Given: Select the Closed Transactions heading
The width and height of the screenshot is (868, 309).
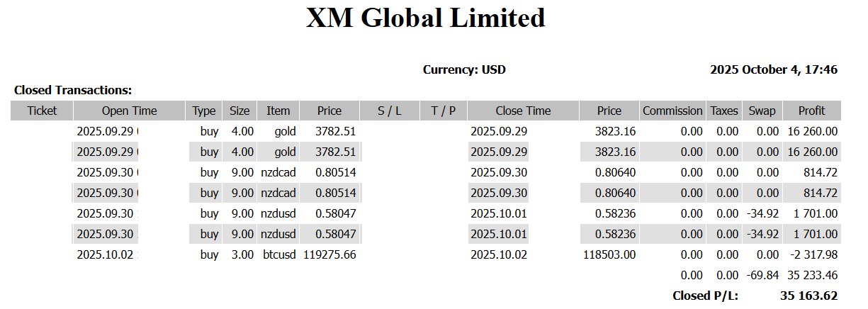Looking at the screenshot, I should (73, 90).
